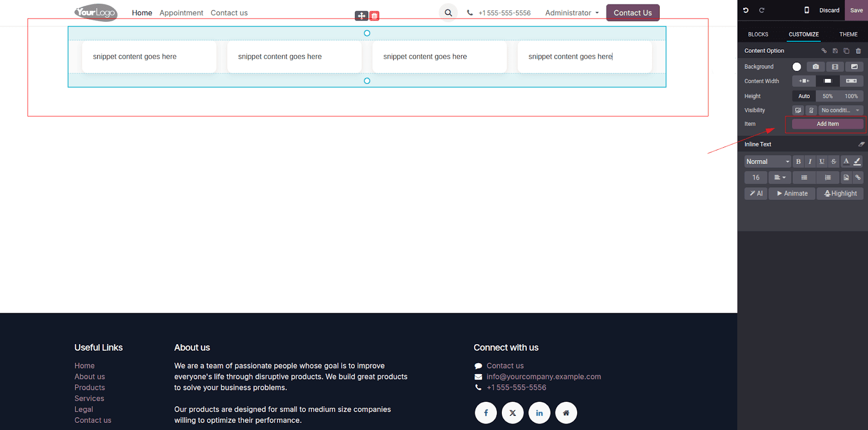Toggle mobile preview icon
This screenshot has height=430, width=868.
tap(807, 10)
